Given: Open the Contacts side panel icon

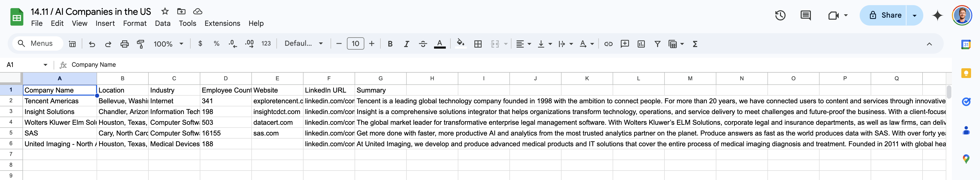Looking at the screenshot, I should [x=965, y=130].
